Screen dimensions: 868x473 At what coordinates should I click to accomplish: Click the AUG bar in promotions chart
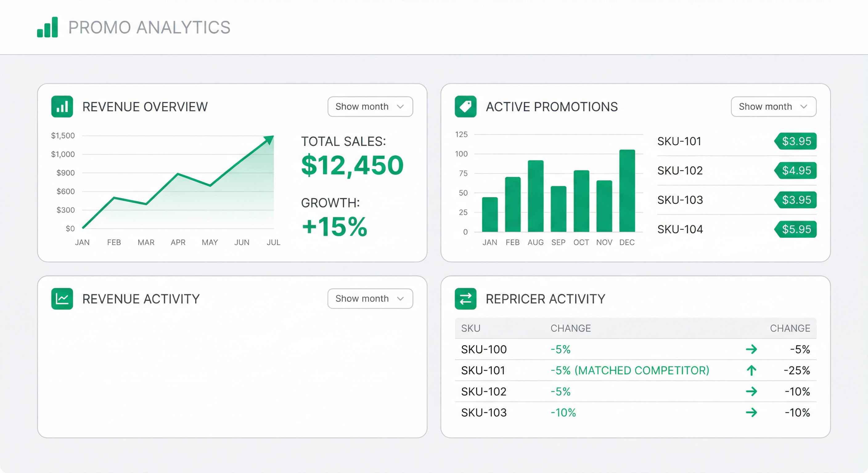coord(535,196)
